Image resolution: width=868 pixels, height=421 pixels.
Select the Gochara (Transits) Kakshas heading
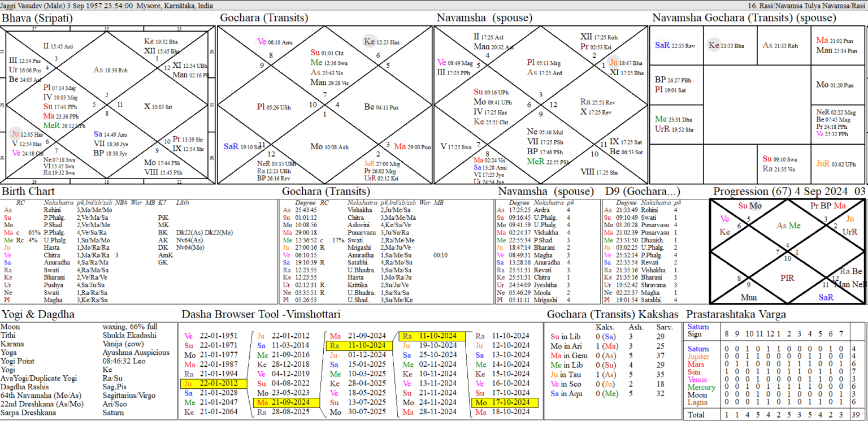coord(613,314)
